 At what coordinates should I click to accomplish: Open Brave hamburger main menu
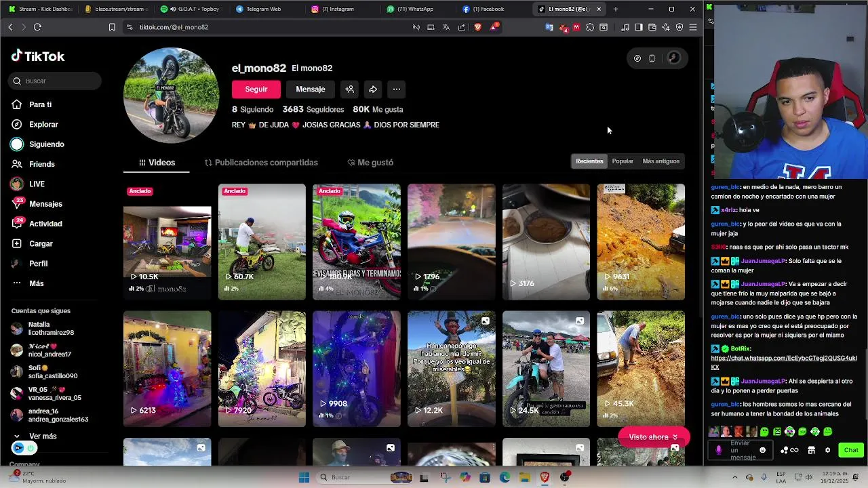point(693,27)
